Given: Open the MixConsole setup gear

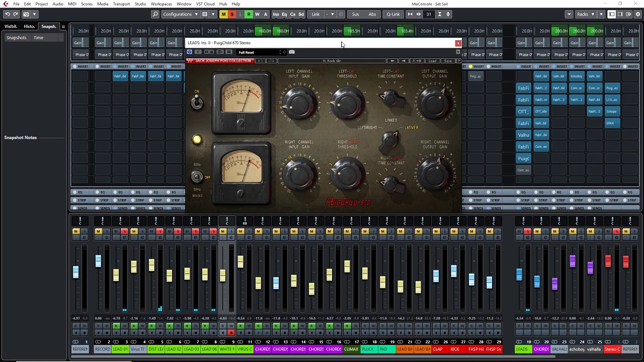Looking at the screenshot, I should pos(638,14).
